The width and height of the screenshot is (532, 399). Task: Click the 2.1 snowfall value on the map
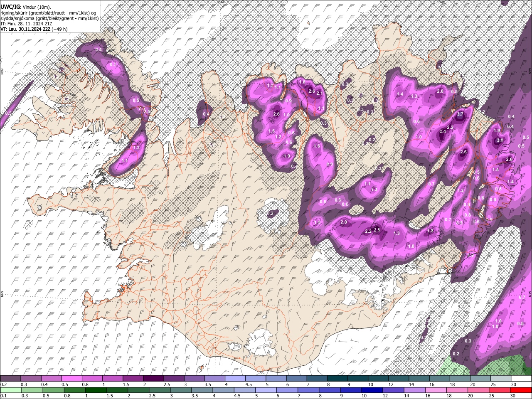click(320, 94)
